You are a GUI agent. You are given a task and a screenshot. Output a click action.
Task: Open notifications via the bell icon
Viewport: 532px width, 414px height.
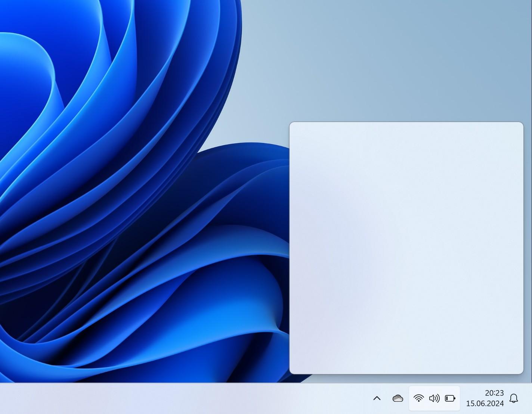click(514, 398)
